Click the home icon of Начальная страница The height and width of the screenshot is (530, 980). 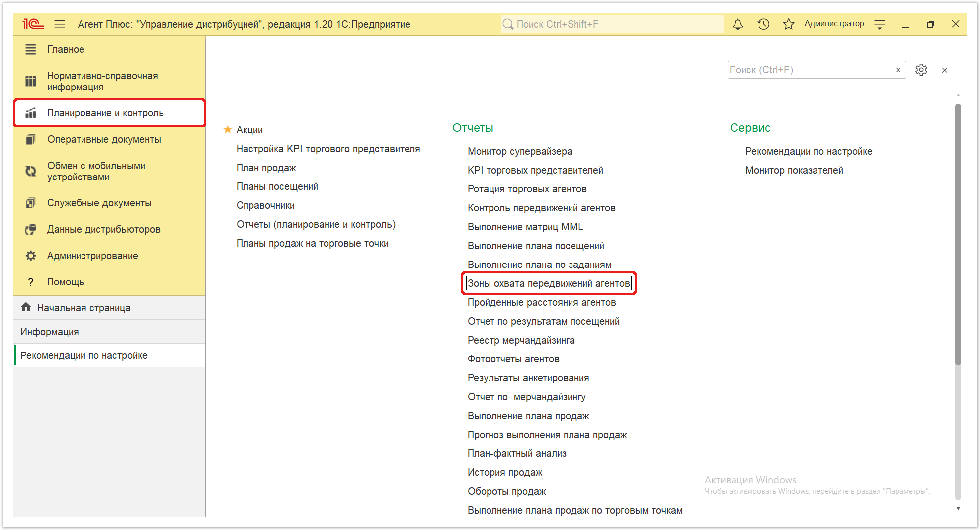26,307
